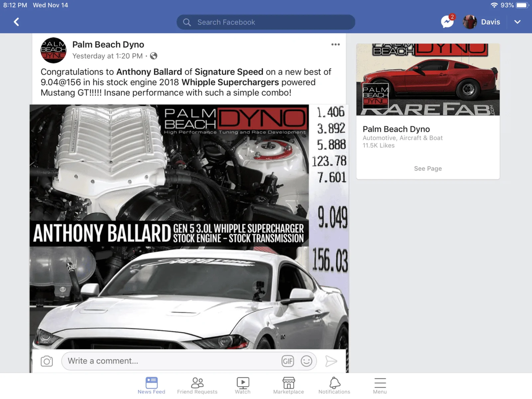Open the Notifications tab

pyautogui.click(x=334, y=386)
